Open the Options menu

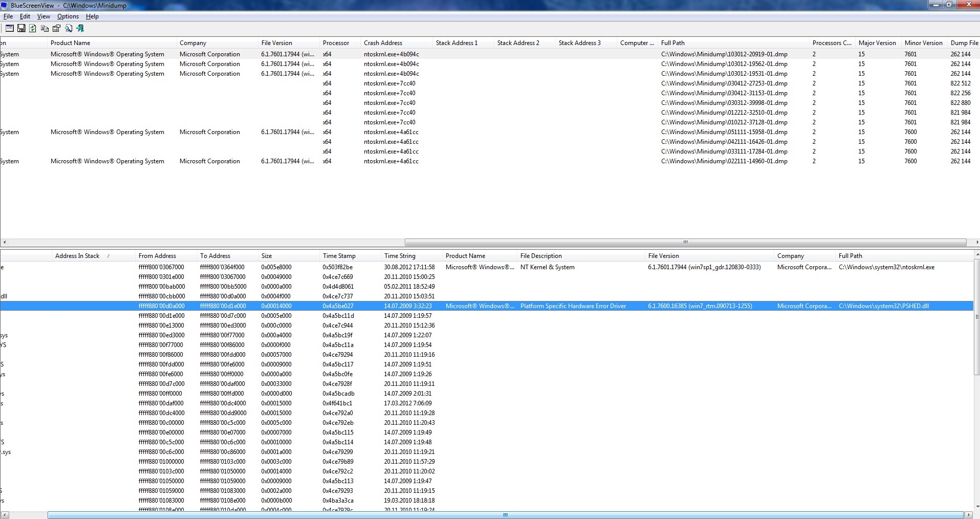[68, 16]
